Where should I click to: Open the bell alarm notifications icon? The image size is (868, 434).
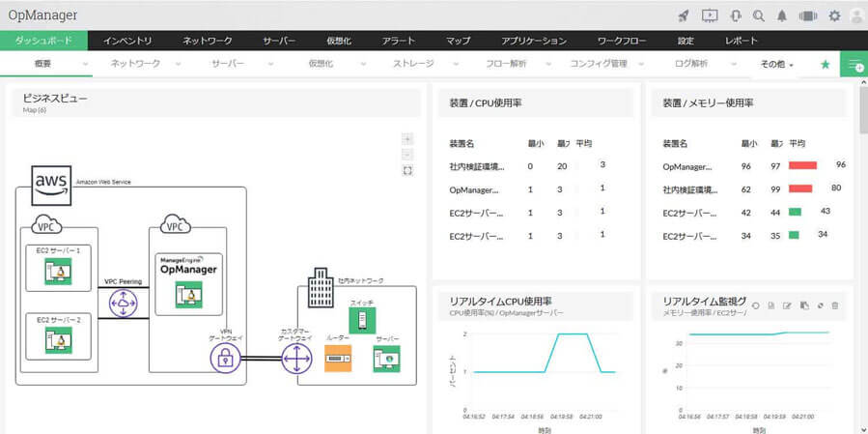pyautogui.click(x=782, y=15)
